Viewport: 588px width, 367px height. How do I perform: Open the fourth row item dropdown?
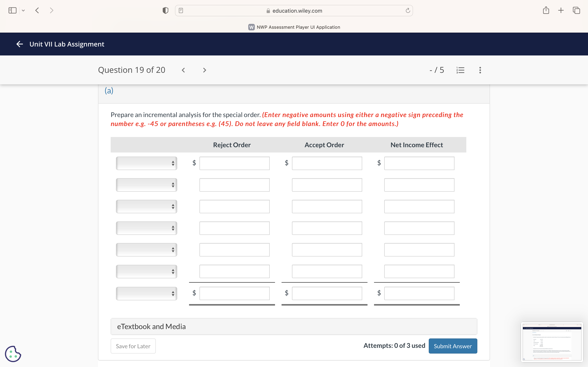147,228
